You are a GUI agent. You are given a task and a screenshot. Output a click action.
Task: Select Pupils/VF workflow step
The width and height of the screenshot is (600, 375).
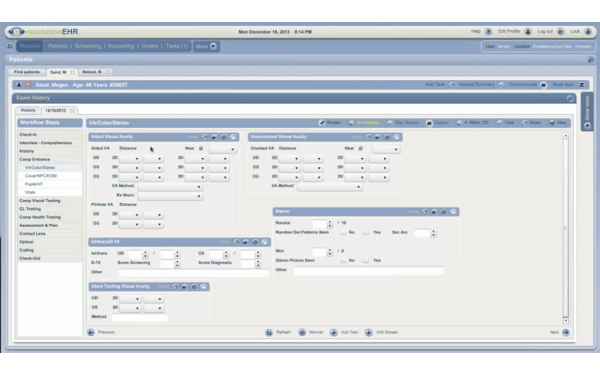coord(49,184)
